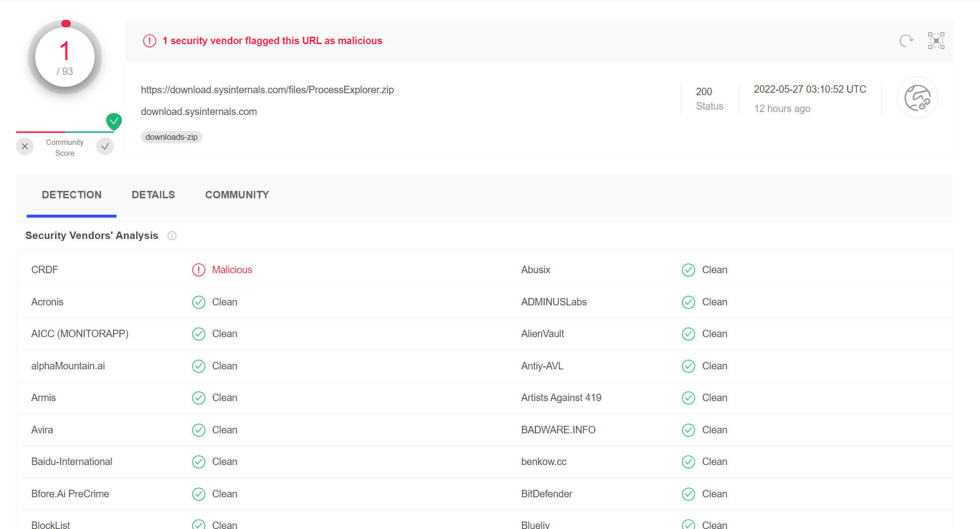Click the Malicious warning icon for CRDF
Viewport: 980px width, 529px height.
tap(199, 270)
